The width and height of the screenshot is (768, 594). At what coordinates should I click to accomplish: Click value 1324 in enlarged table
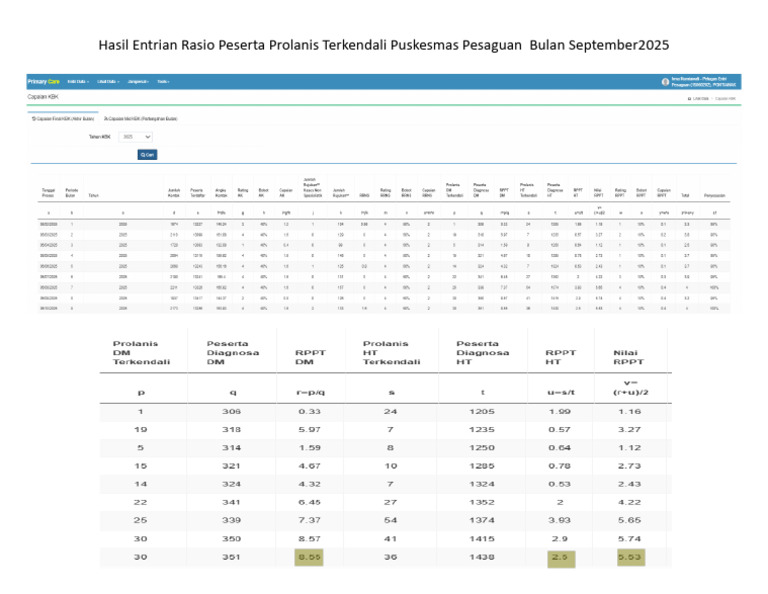[482, 484]
